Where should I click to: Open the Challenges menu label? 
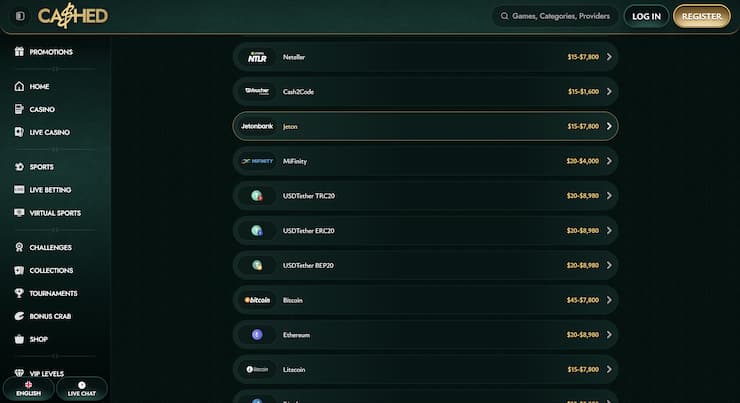[x=50, y=248]
